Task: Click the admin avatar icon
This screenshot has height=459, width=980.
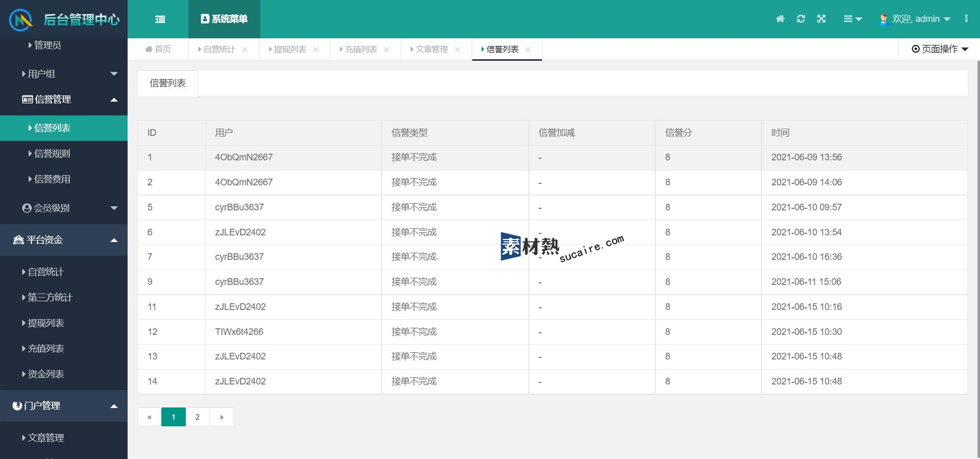Action: coord(884,19)
